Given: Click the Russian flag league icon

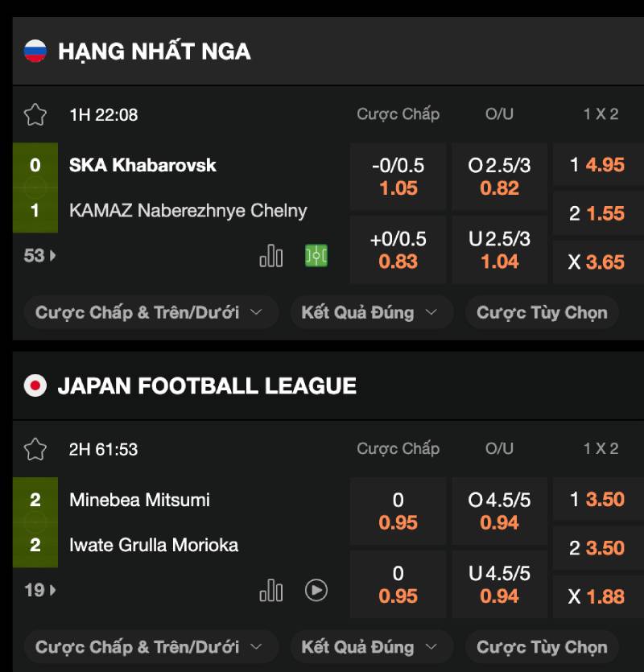Looking at the screenshot, I should pos(35,52).
